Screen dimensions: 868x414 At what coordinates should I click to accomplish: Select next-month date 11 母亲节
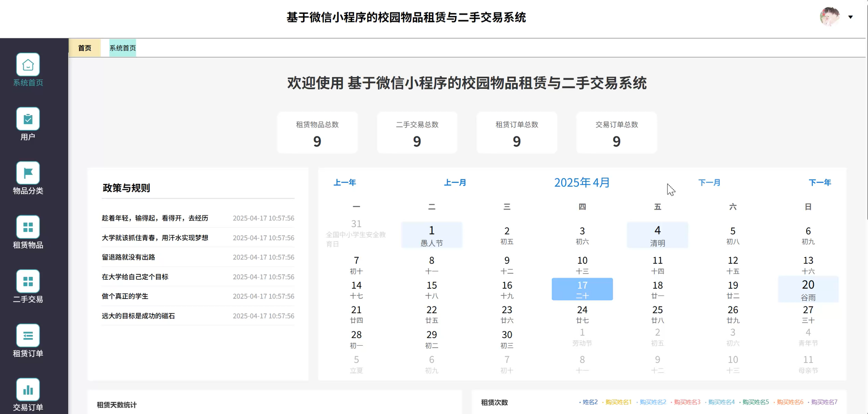[x=808, y=364]
